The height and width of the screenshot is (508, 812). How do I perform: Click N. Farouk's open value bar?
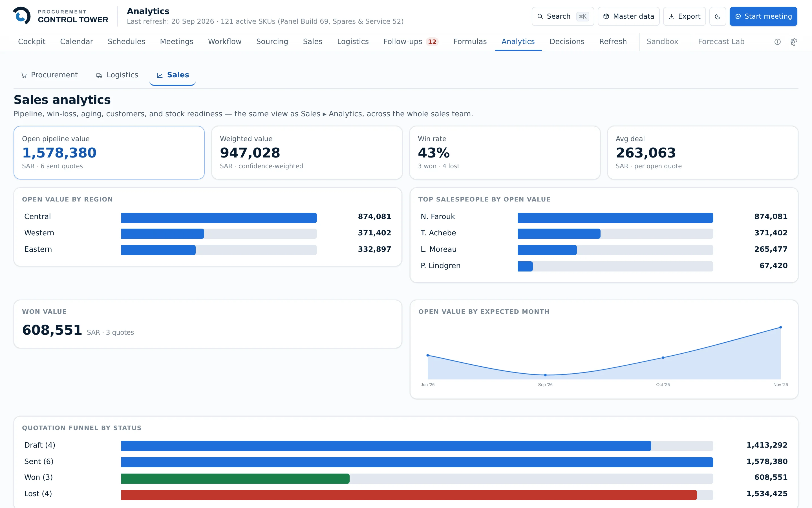pyautogui.click(x=615, y=218)
